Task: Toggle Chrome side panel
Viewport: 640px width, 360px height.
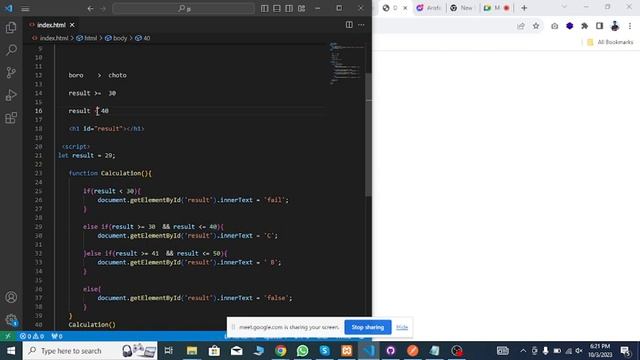Action: click(x=599, y=26)
